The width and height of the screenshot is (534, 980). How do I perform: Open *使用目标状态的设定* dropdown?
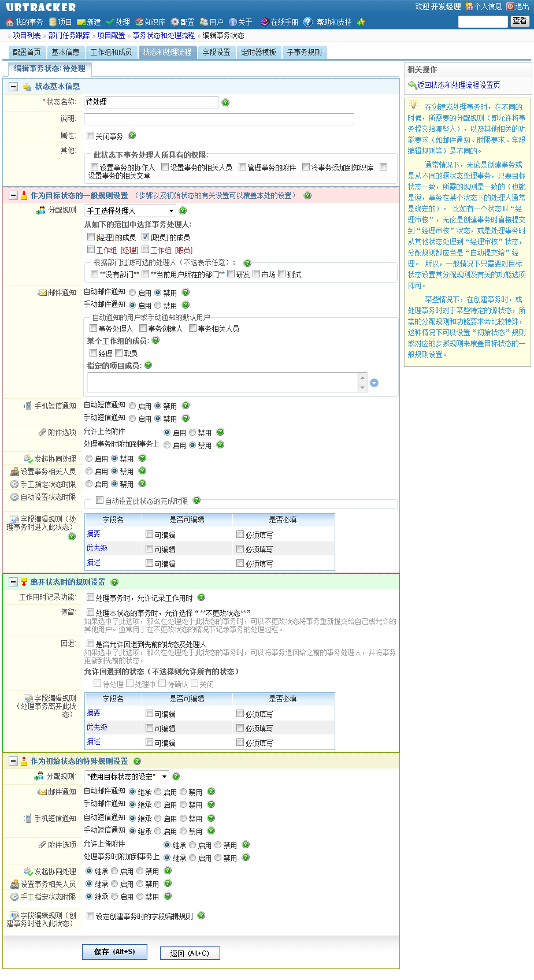[x=127, y=777]
